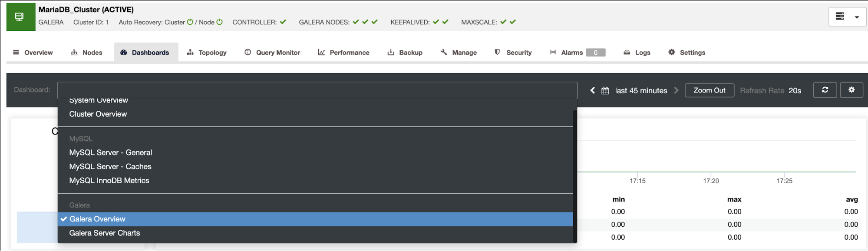This screenshot has width=868, height=251.
Task: Click the first KEEPALIVED status checkmark
Action: click(436, 22)
